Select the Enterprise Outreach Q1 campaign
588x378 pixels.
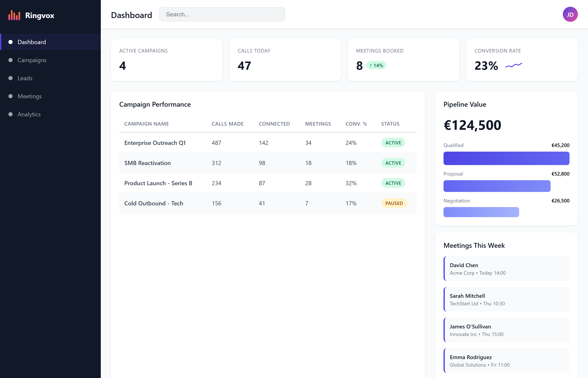click(x=155, y=143)
